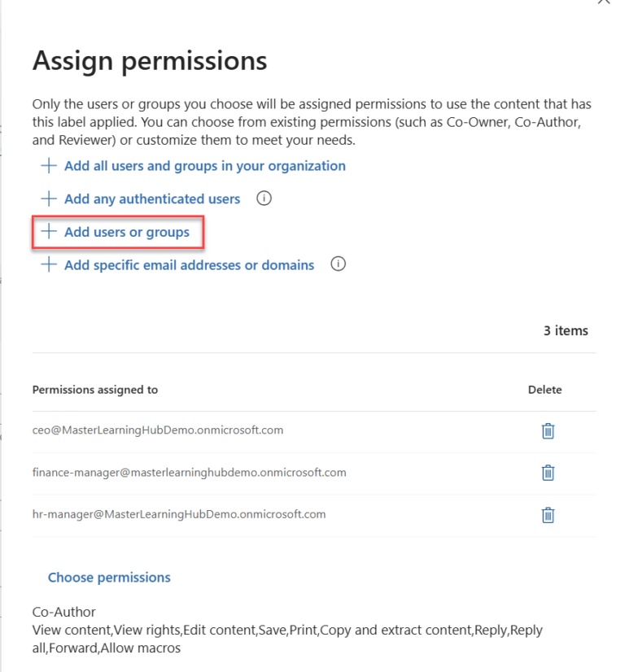Open the Choose permissions panel
The width and height of the screenshot is (625, 672).
pyautogui.click(x=109, y=577)
